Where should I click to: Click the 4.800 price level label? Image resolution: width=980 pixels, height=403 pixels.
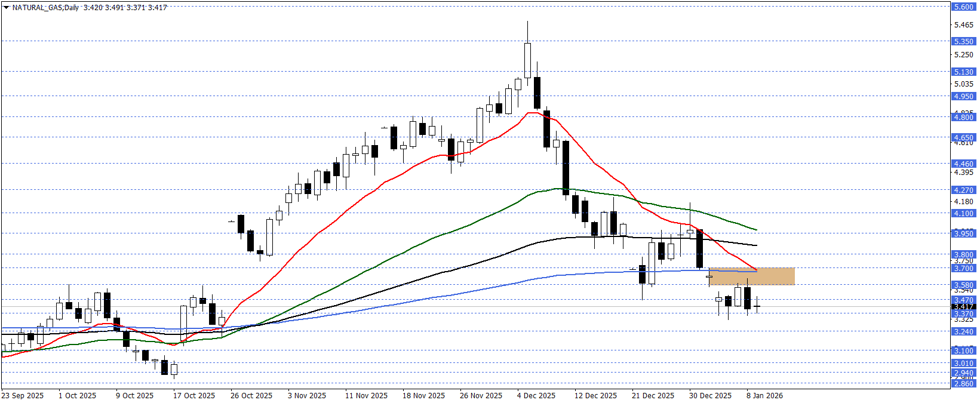pos(963,117)
